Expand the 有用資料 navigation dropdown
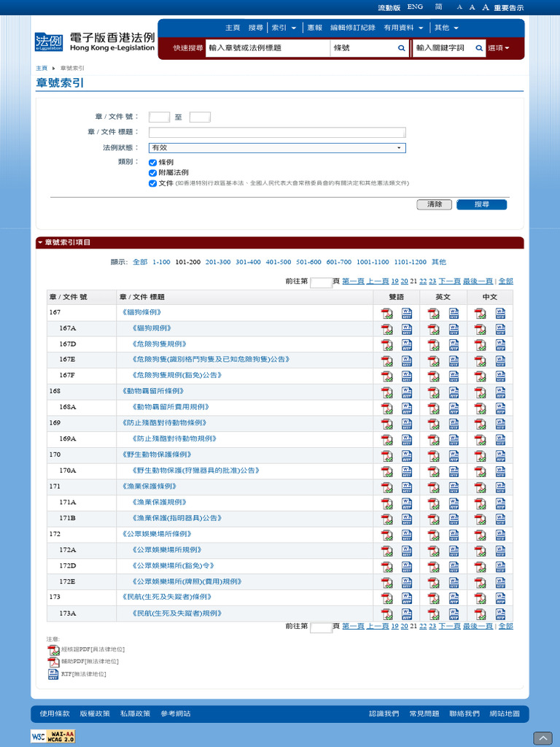 tap(403, 28)
